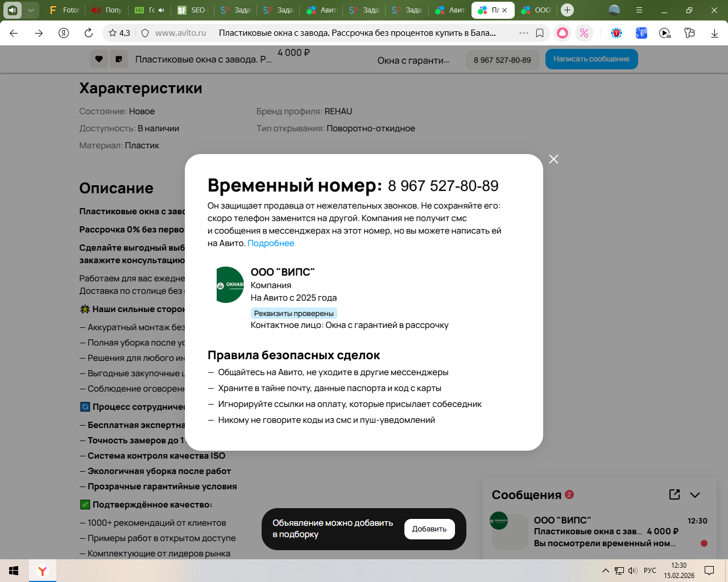This screenshot has width=728, height=582.
Task: Open the video player extension icon
Action: 665,33
